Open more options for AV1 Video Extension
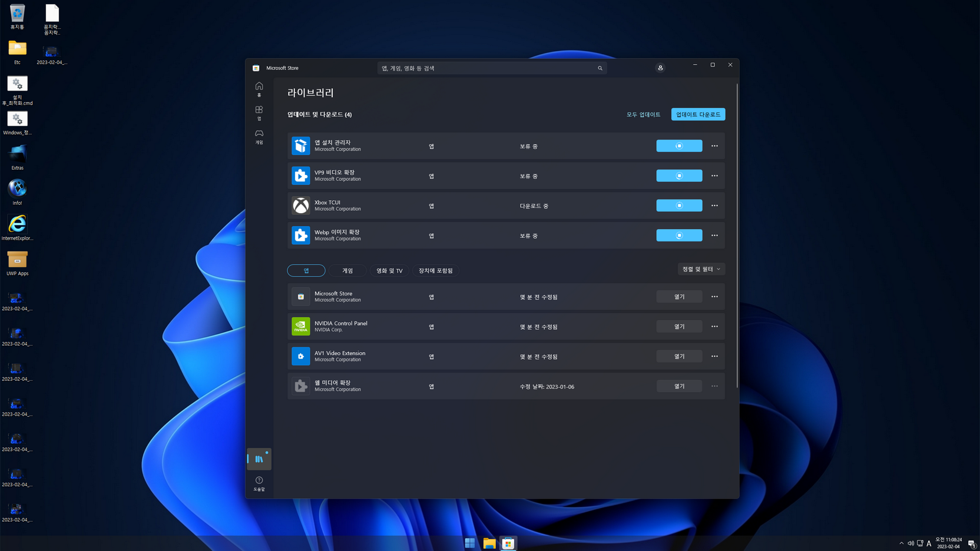The width and height of the screenshot is (980, 551). click(x=714, y=356)
